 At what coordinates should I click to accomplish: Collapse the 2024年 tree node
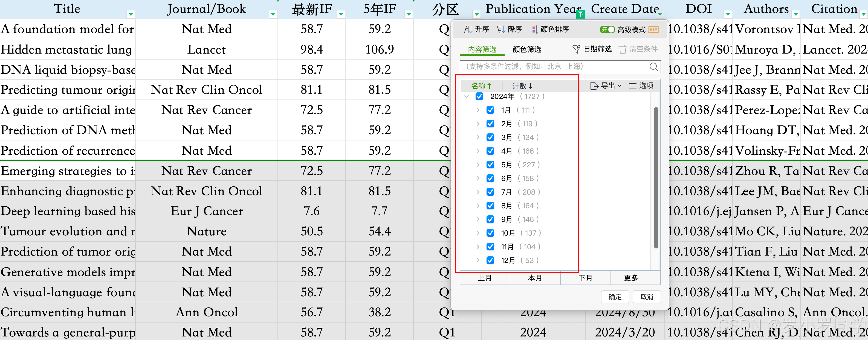coord(467,96)
